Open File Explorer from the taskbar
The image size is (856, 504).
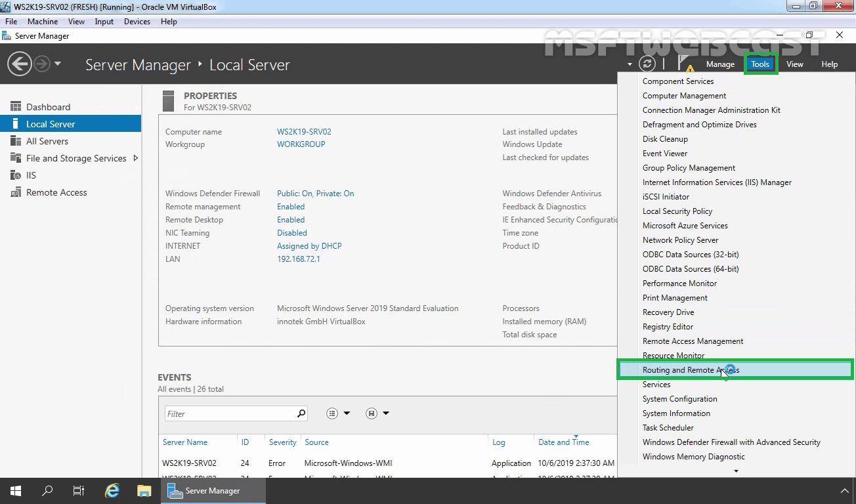point(144,490)
